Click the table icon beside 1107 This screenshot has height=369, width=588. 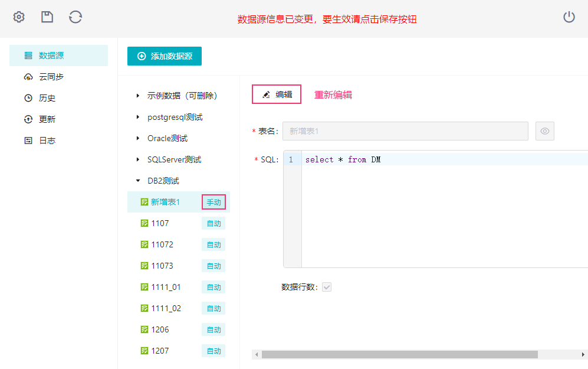pyautogui.click(x=144, y=223)
